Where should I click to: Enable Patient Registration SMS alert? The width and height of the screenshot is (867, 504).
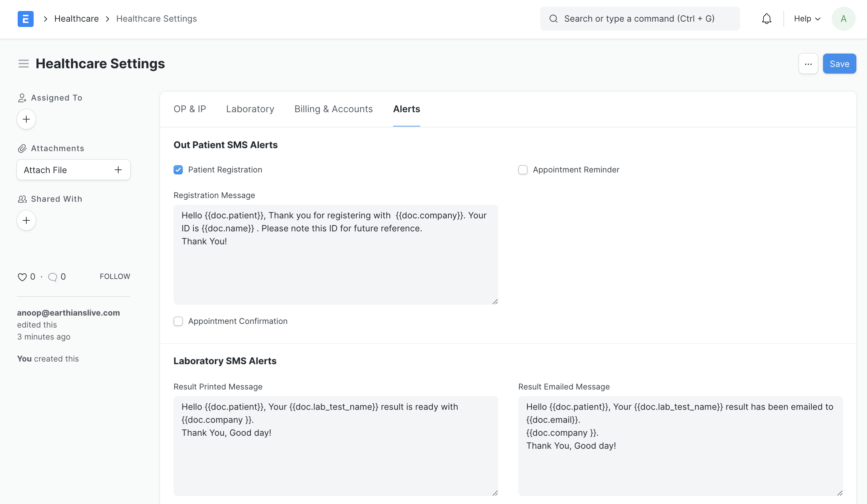click(x=178, y=170)
